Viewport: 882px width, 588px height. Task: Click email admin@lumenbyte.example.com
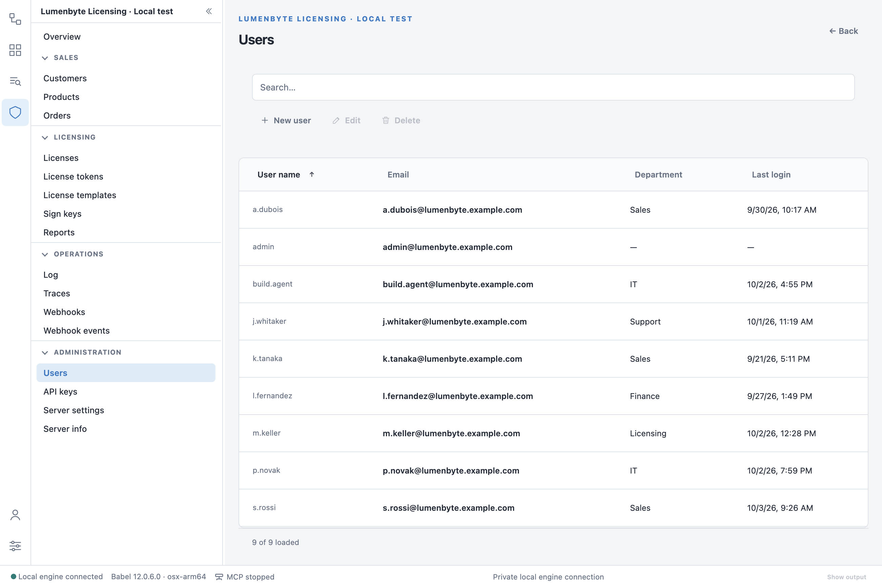pyautogui.click(x=447, y=247)
